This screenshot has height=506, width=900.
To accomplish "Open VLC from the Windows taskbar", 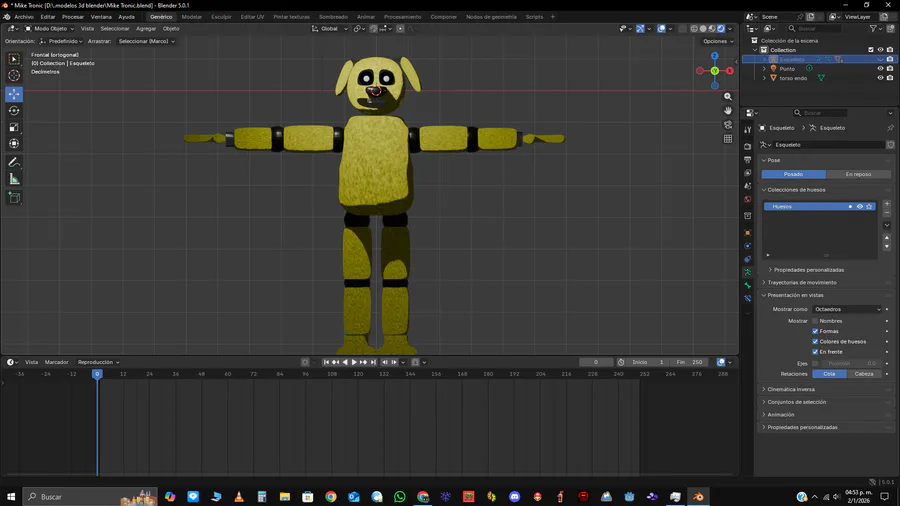I will [239, 496].
